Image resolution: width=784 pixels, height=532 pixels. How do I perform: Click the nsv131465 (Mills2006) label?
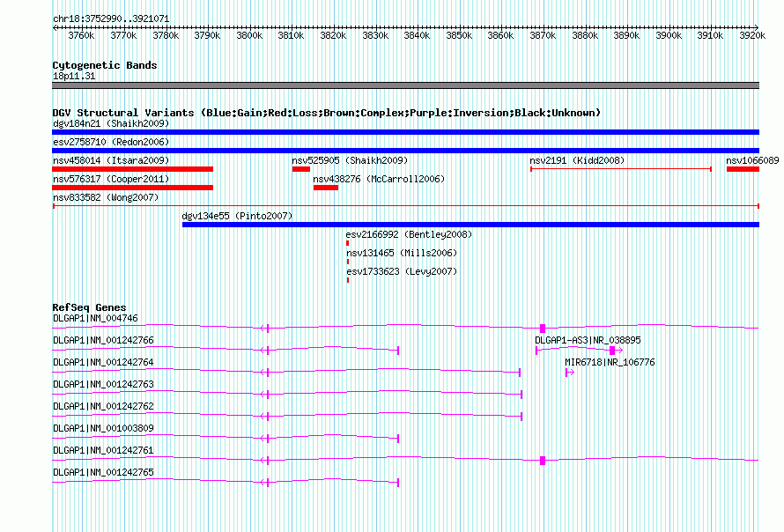pos(402,253)
